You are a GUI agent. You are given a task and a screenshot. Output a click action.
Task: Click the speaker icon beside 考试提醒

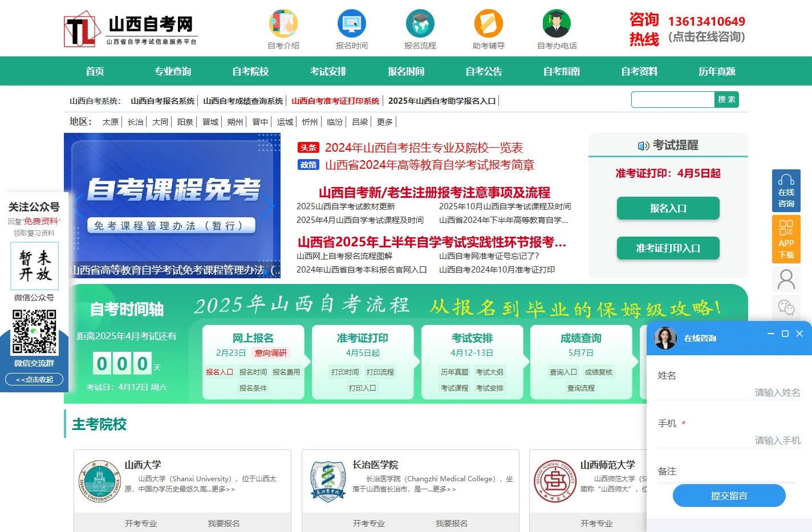(x=644, y=146)
